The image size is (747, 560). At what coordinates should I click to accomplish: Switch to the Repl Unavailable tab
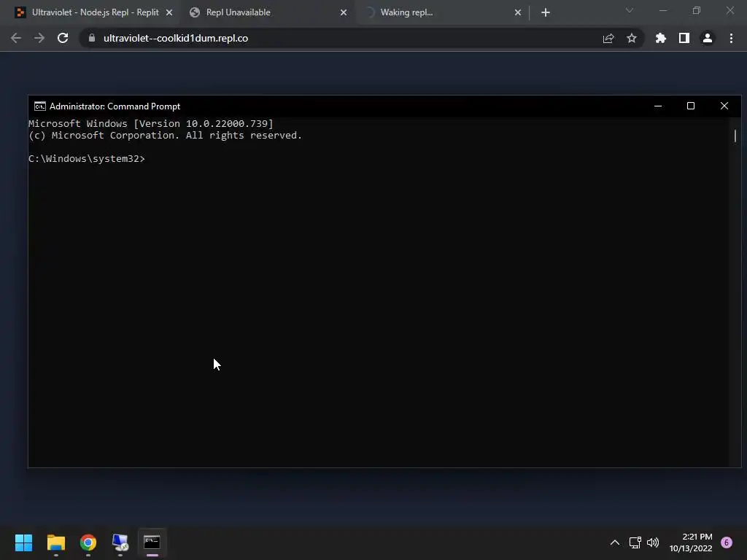pos(269,12)
